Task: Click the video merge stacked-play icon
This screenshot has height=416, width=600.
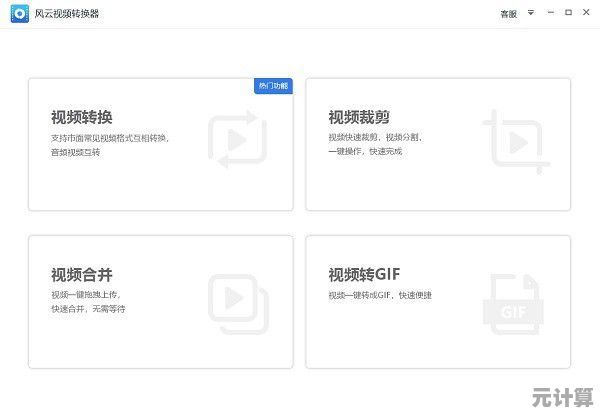Action: (x=239, y=300)
